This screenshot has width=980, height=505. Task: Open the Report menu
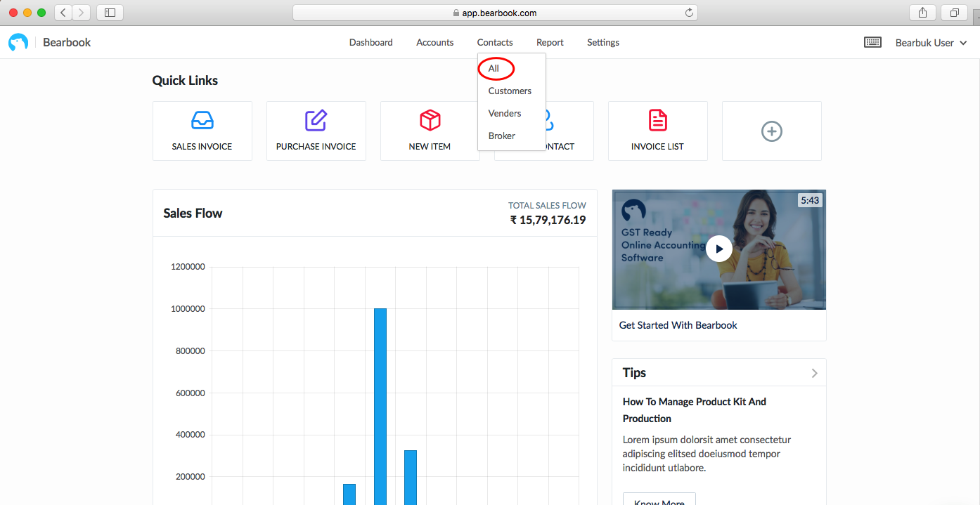(x=550, y=42)
